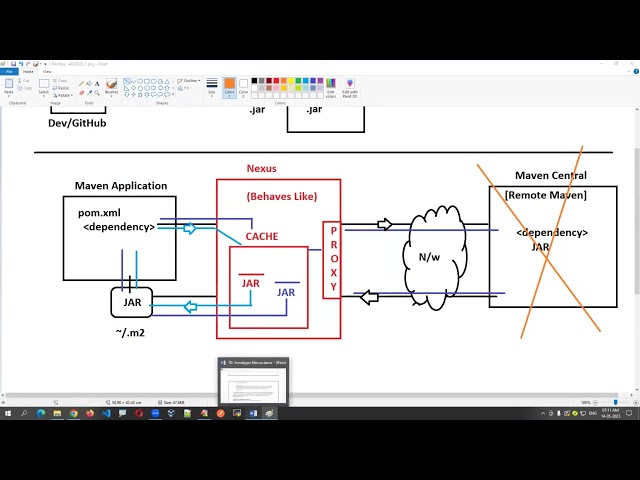Screen dimensions: 640x480
Task: Select the Line shape
Action: click(127, 81)
